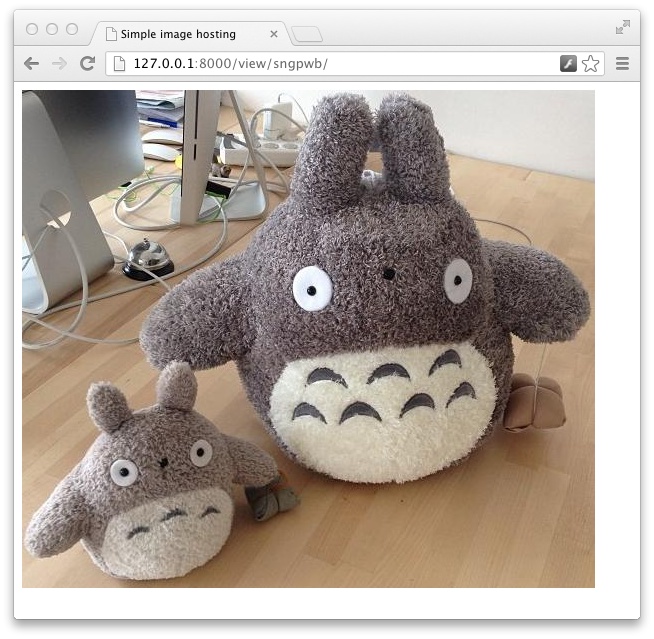Reload the current page
This screenshot has height=639, width=654.
pos(88,63)
